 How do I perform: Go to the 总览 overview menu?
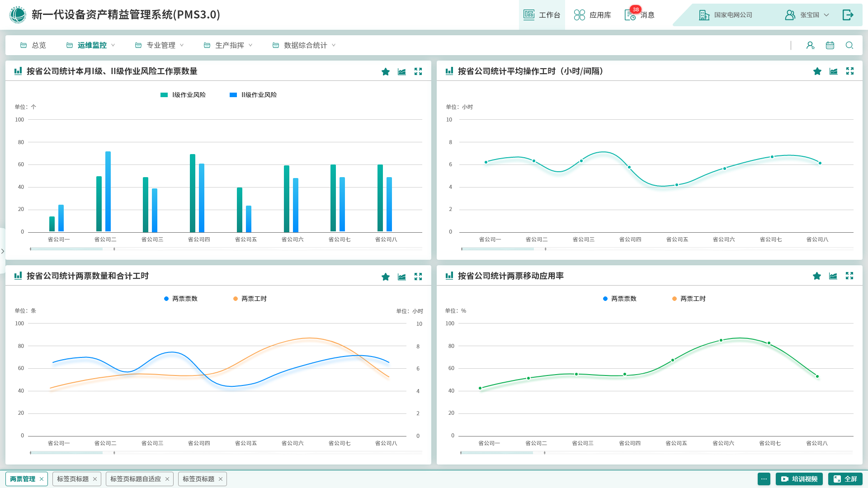click(x=33, y=45)
